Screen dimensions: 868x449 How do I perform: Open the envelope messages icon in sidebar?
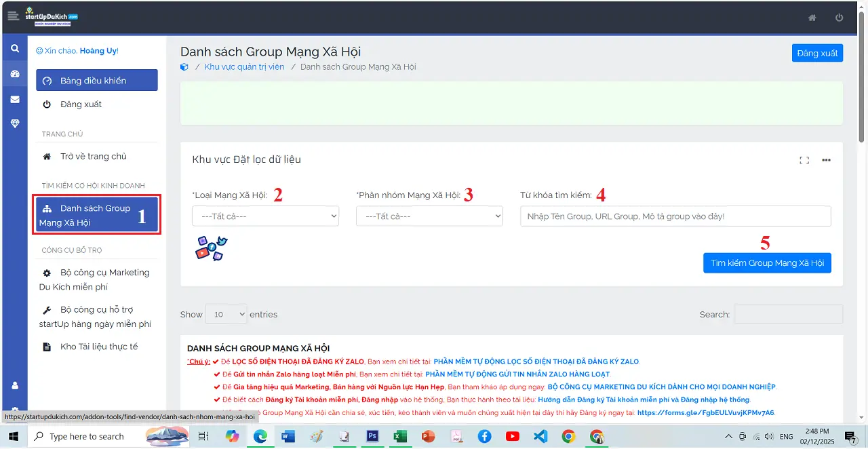point(14,99)
